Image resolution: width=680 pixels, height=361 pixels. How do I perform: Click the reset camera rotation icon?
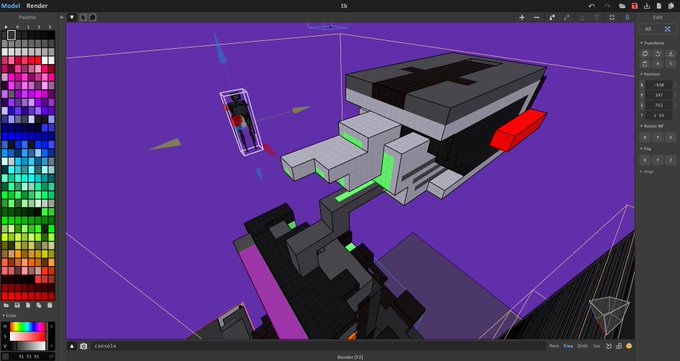pyautogui.click(x=608, y=346)
